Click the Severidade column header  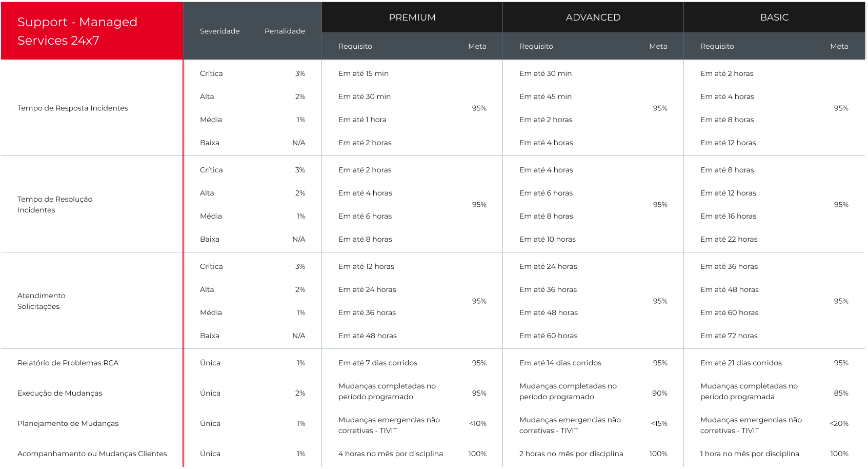tap(219, 31)
